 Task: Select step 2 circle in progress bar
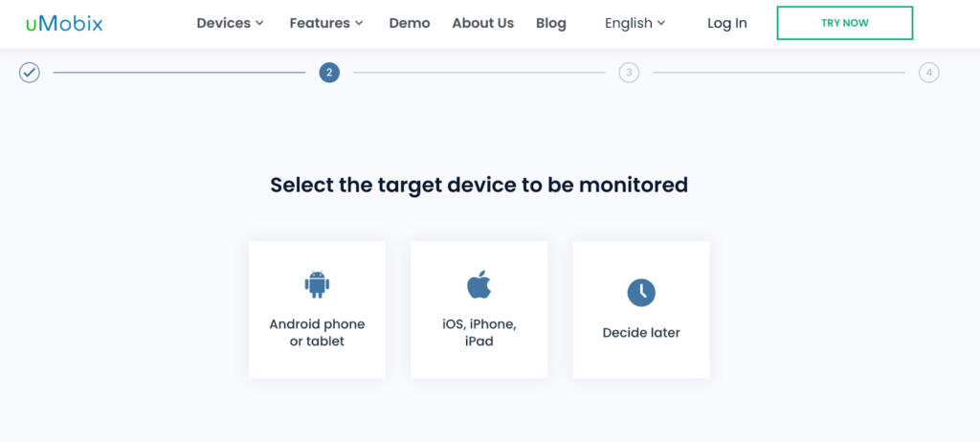tap(329, 73)
